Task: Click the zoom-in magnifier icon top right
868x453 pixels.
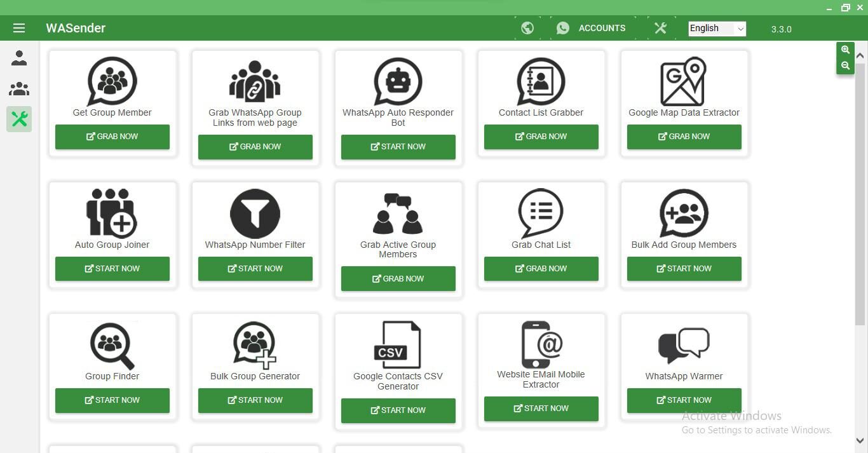Action: click(845, 50)
